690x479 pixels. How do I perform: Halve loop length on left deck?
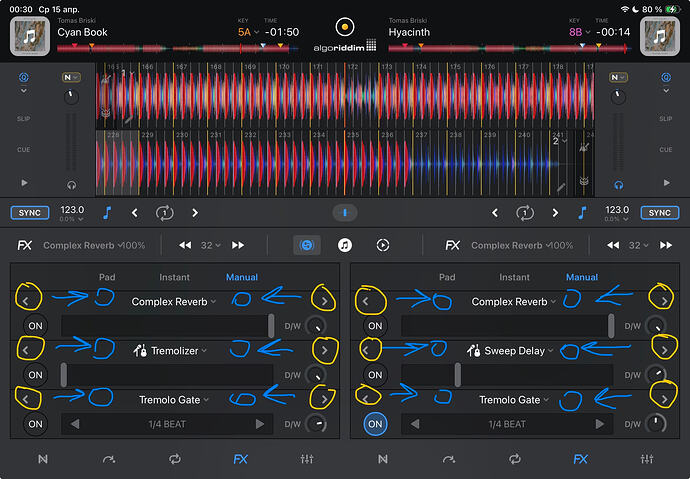tap(135, 213)
